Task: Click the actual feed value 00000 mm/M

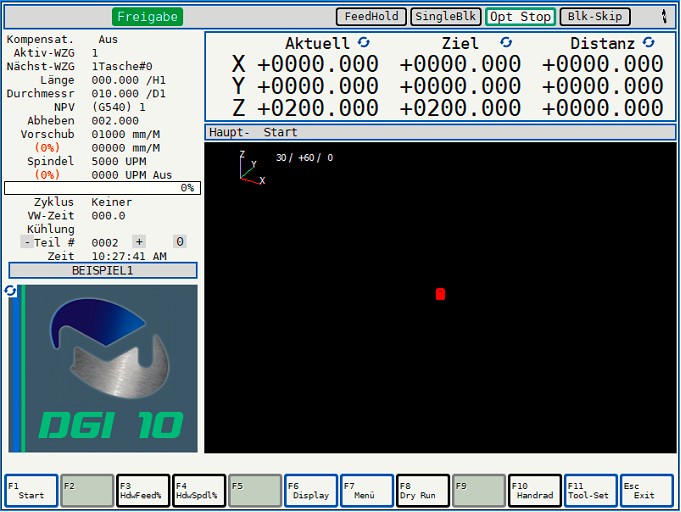Action: tap(126, 148)
